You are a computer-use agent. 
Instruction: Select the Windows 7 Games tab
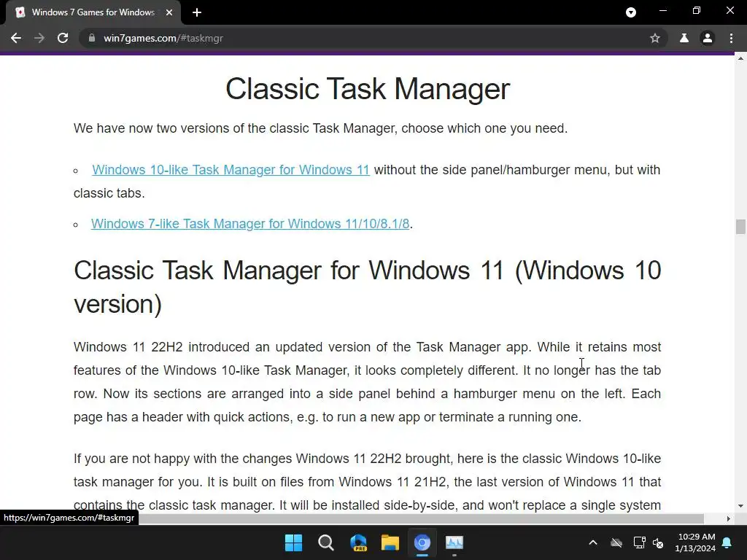click(93, 12)
